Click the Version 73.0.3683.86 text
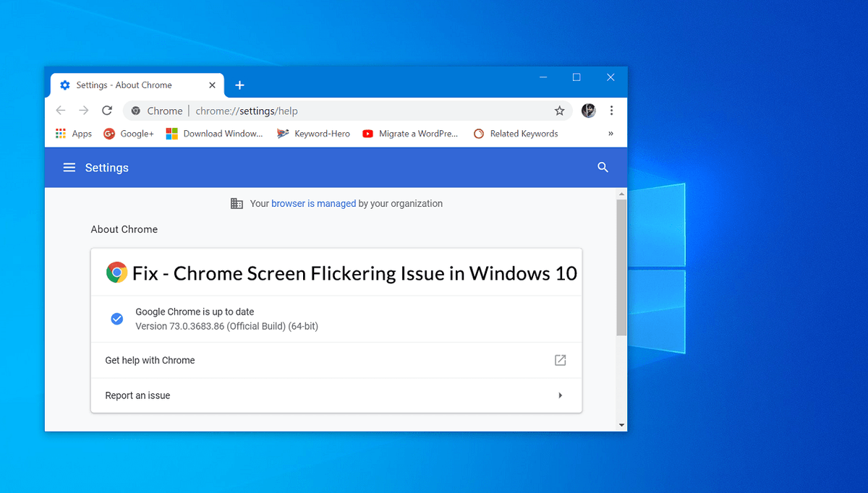 226,326
